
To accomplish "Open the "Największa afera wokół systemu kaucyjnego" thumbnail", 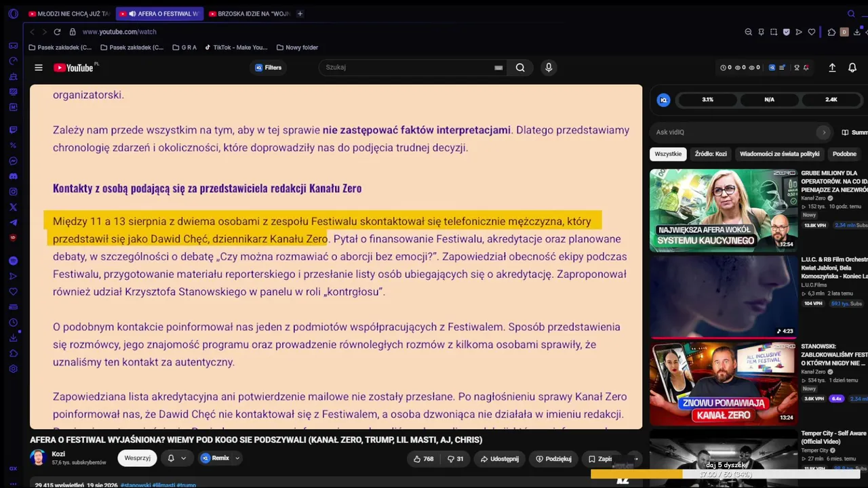I will tap(724, 209).
